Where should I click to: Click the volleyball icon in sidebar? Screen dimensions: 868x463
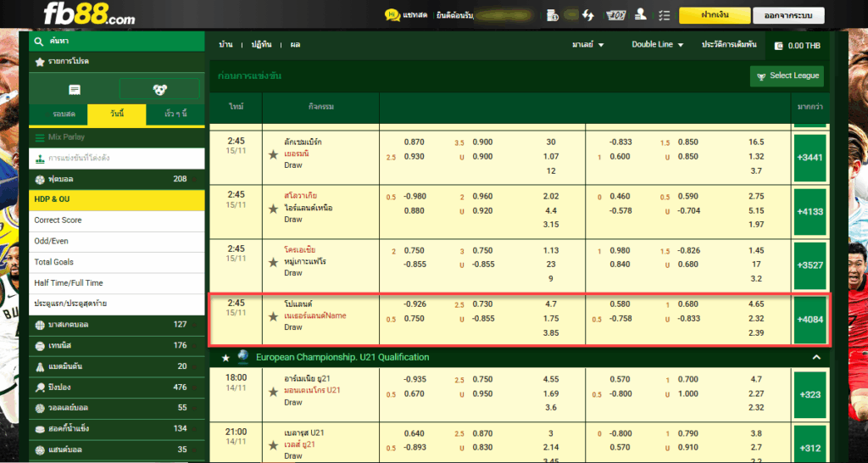pos(40,408)
